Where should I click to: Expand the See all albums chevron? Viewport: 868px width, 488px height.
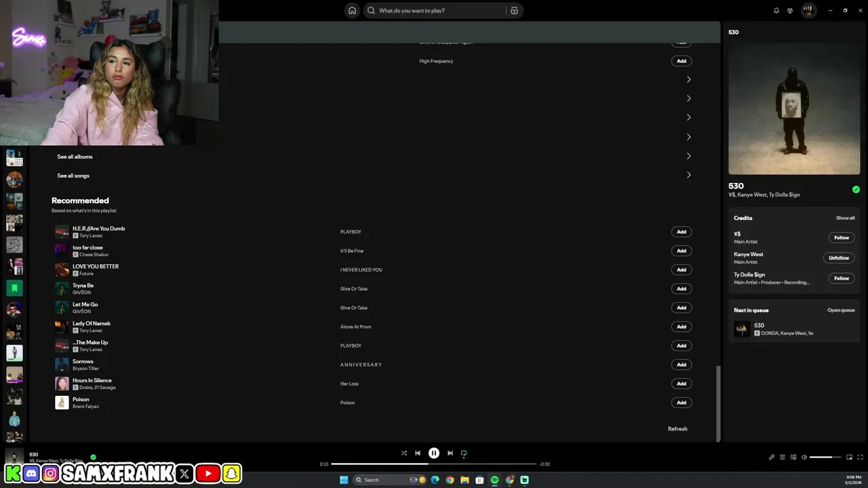click(x=688, y=156)
